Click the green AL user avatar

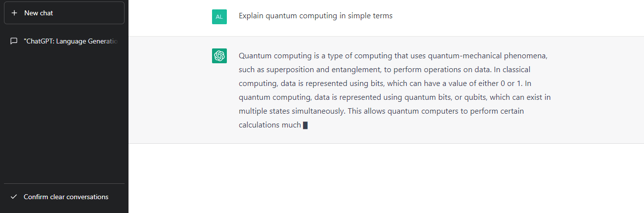219,16
